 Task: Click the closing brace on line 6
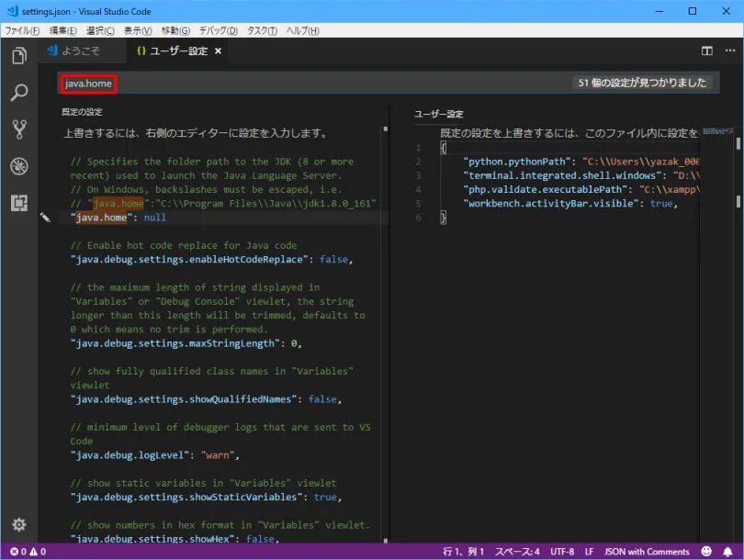point(443,218)
